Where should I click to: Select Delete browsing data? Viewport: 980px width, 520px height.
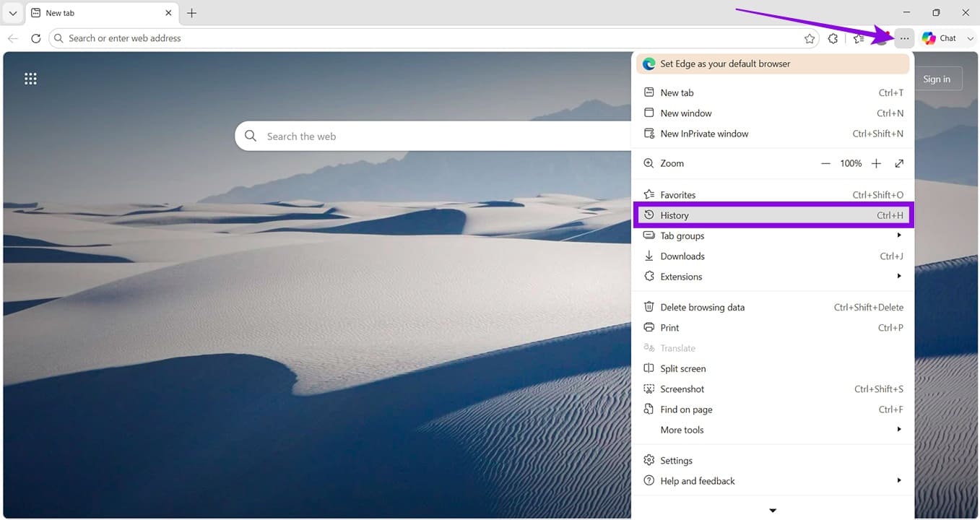click(x=773, y=307)
